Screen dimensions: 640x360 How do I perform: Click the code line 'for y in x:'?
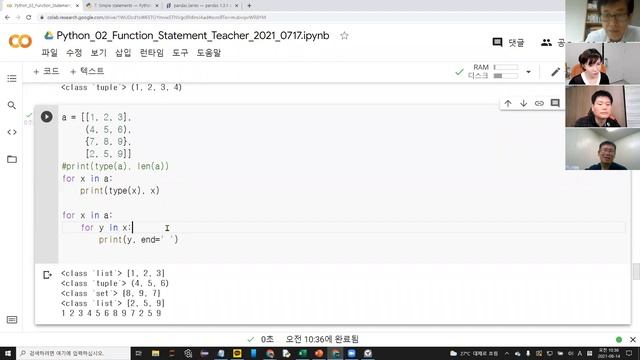(106, 227)
